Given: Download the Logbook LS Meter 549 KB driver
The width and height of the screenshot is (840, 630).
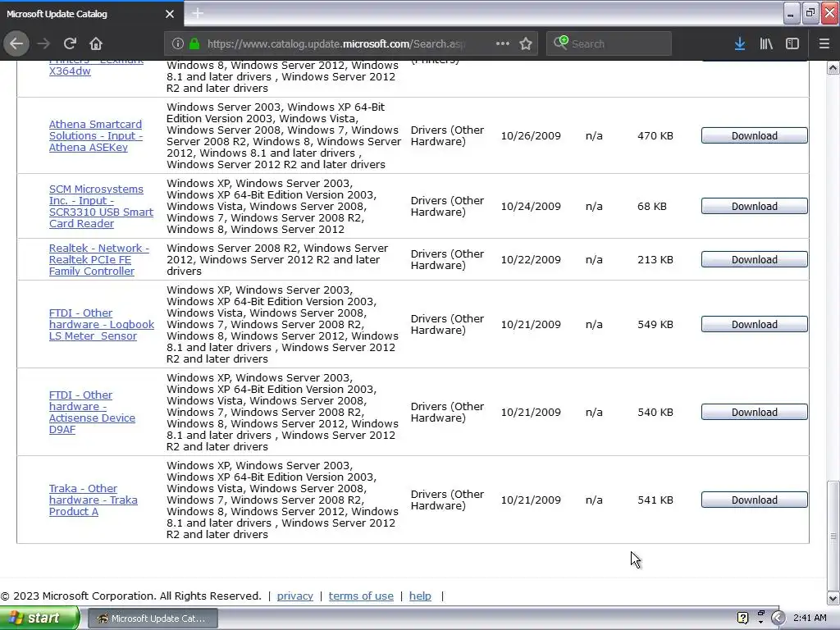Looking at the screenshot, I should [x=755, y=324].
